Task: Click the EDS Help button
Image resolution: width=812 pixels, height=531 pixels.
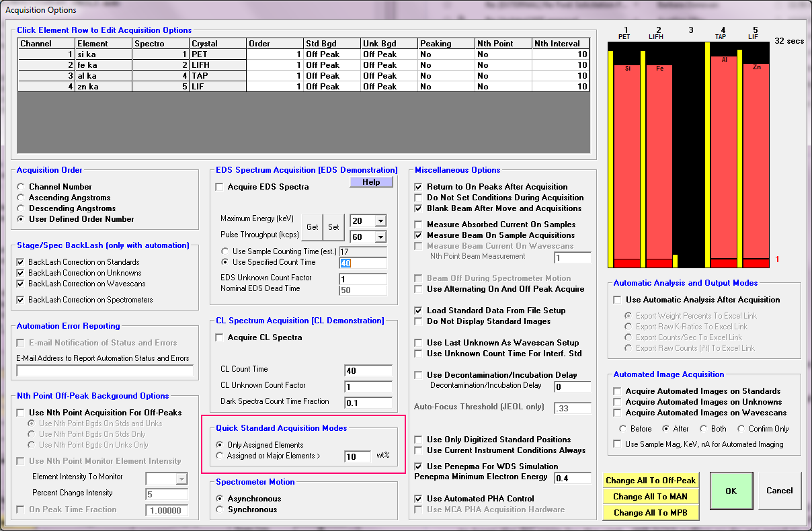Action: 371,182
